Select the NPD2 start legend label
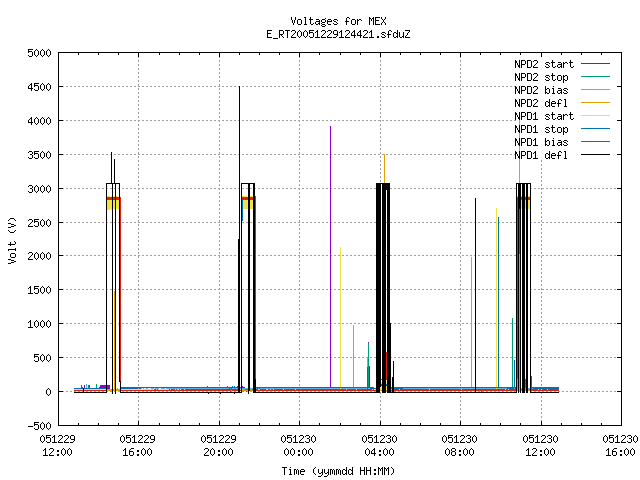The image size is (640, 480). click(544, 64)
